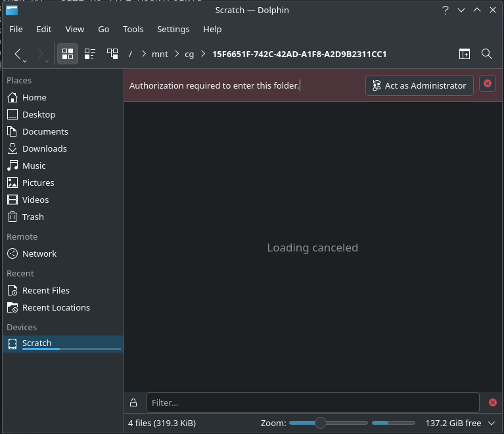The image size is (504, 434).
Task: Expand the free space dropdown arrow
Action: [492, 423]
